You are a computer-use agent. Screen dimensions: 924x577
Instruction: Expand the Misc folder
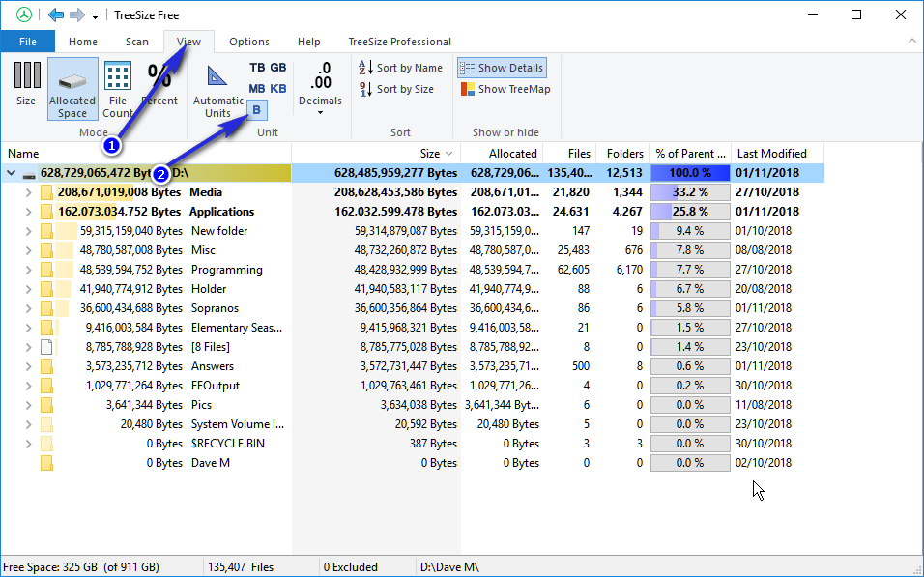click(28, 250)
